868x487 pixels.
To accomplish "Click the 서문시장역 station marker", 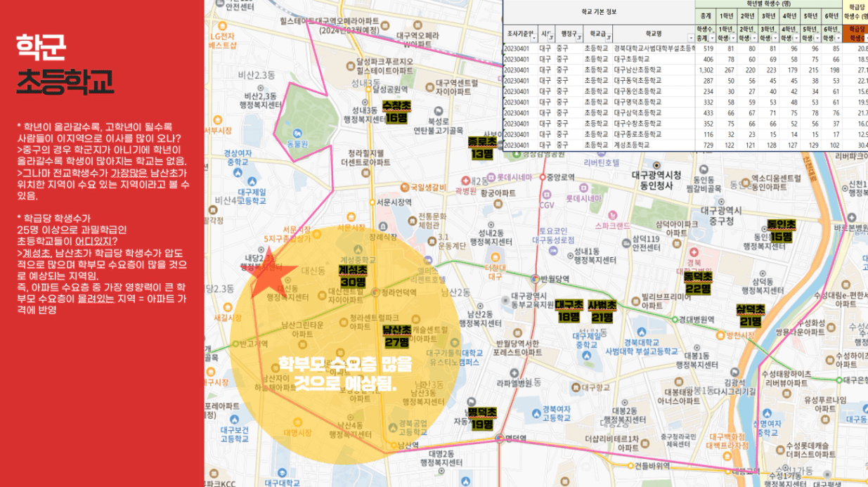I will (x=372, y=202).
